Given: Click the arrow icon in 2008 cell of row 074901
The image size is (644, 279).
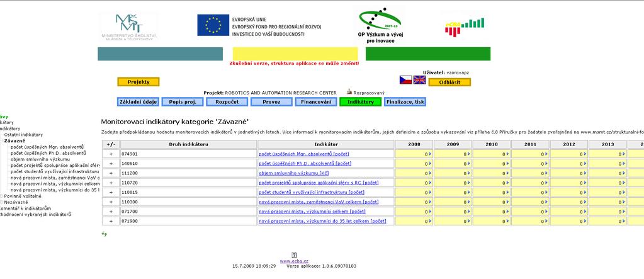Looking at the screenshot, I should point(430,154).
